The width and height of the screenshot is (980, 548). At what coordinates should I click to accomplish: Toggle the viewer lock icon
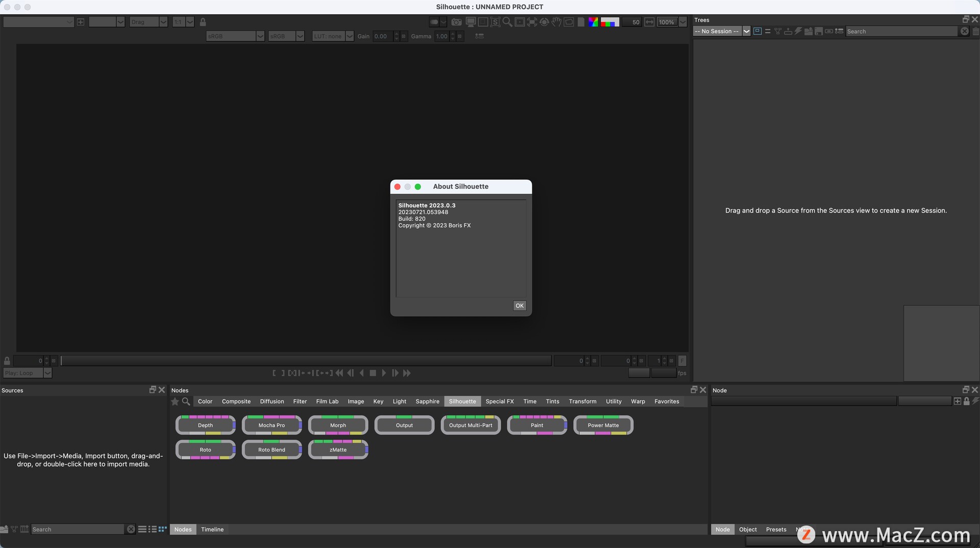tap(203, 22)
